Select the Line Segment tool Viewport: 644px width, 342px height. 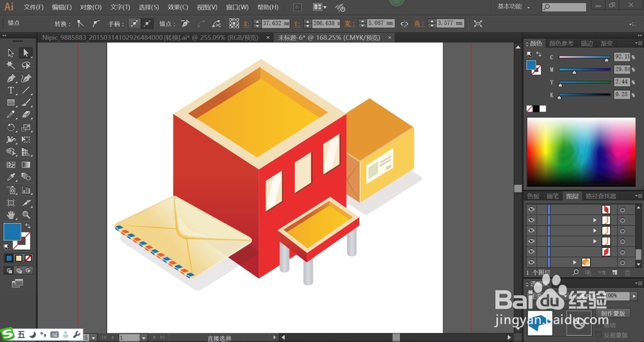click(x=26, y=90)
